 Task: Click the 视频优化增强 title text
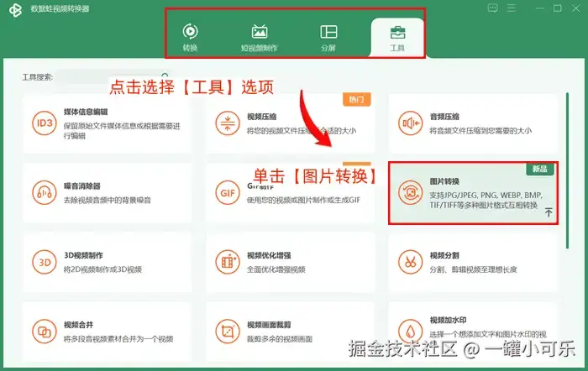[x=269, y=255]
